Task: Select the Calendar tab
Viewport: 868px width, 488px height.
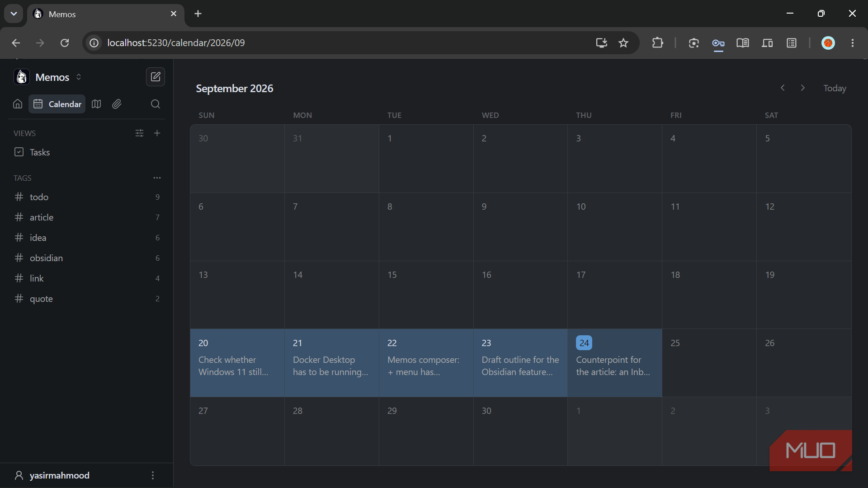Action: click(x=57, y=104)
